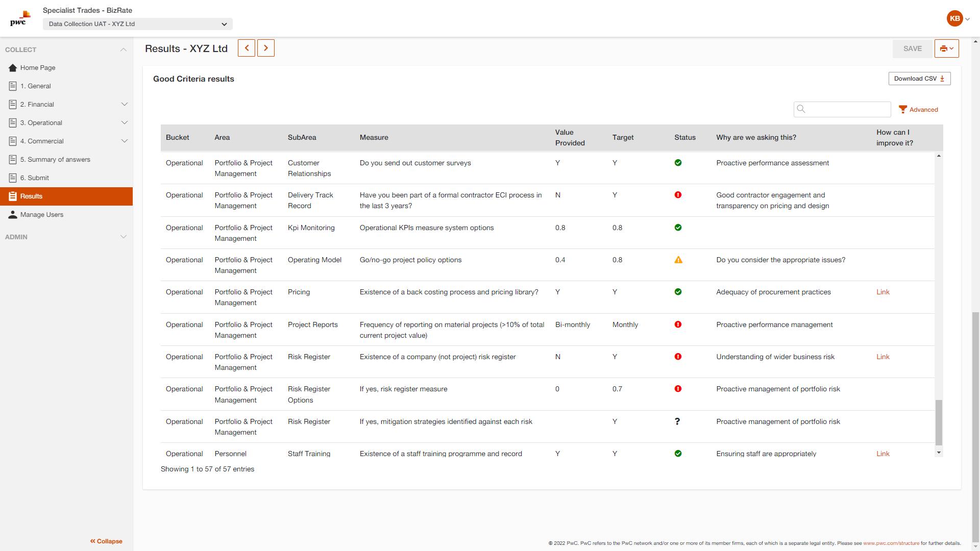The width and height of the screenshot is (980, 551).
Task: Click the Advanced filter funnel icon
Action: (x=902, y=109)
